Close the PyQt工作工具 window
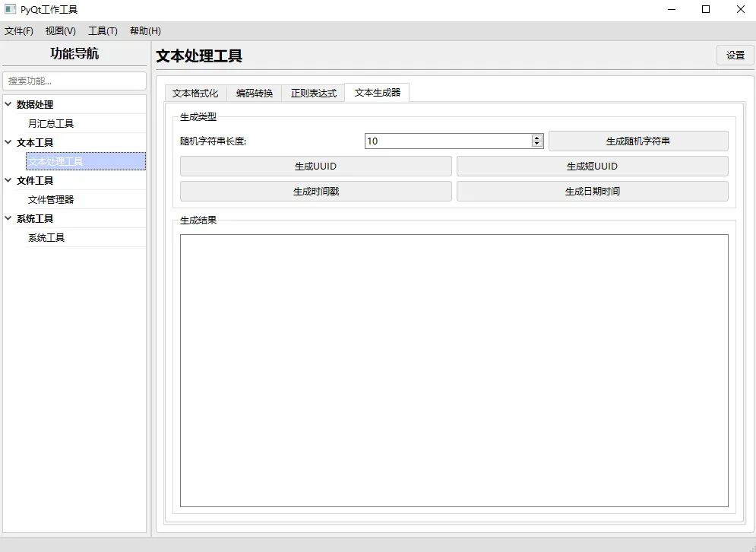The image size is (756, 552). (x=741, y=9)
